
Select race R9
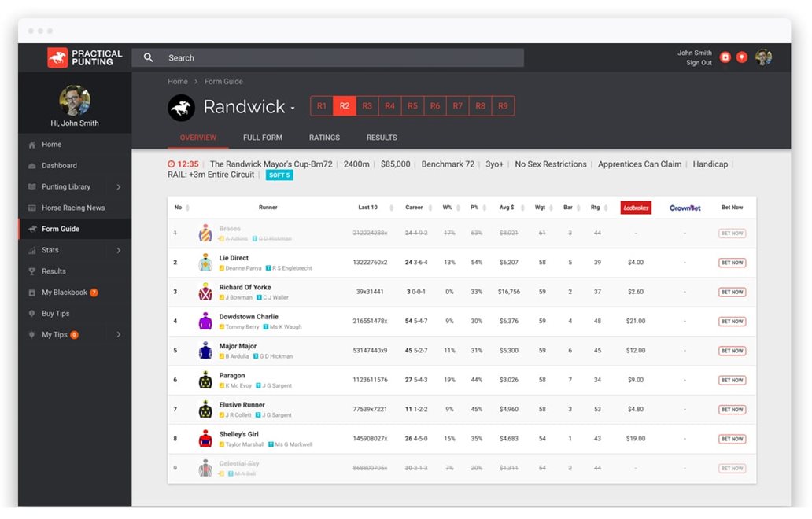pos(503,105)
